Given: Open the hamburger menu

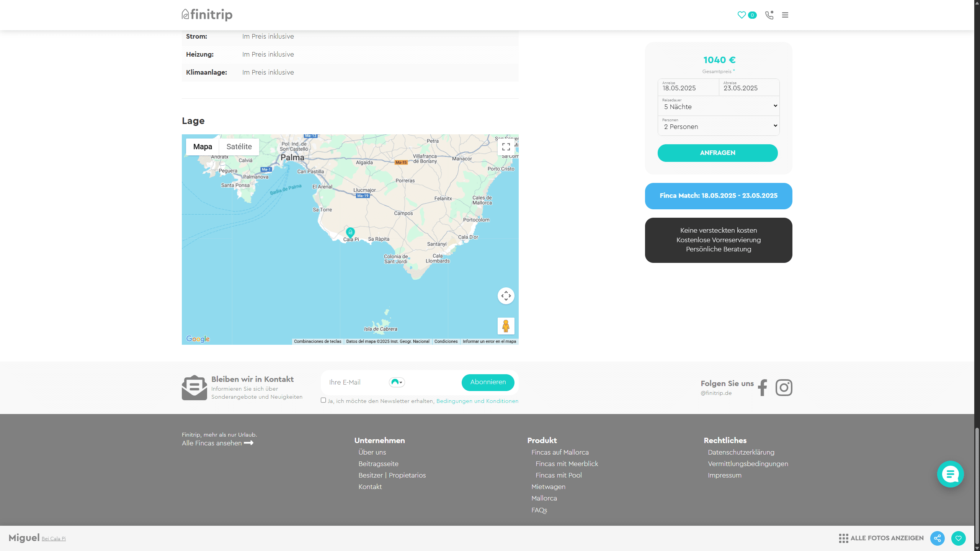Looking at the screenshot, I should (785, 15).
